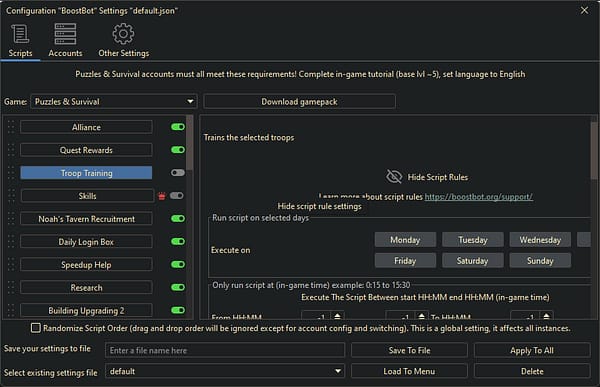This screenshot has height=387, width=600.
Task: Open the Scripts tab icon
Action: (20, 34)
